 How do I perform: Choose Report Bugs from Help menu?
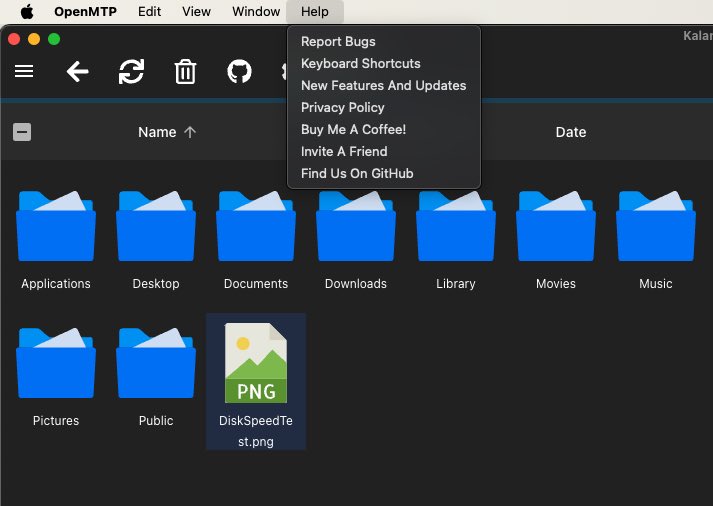click(384, 41)
